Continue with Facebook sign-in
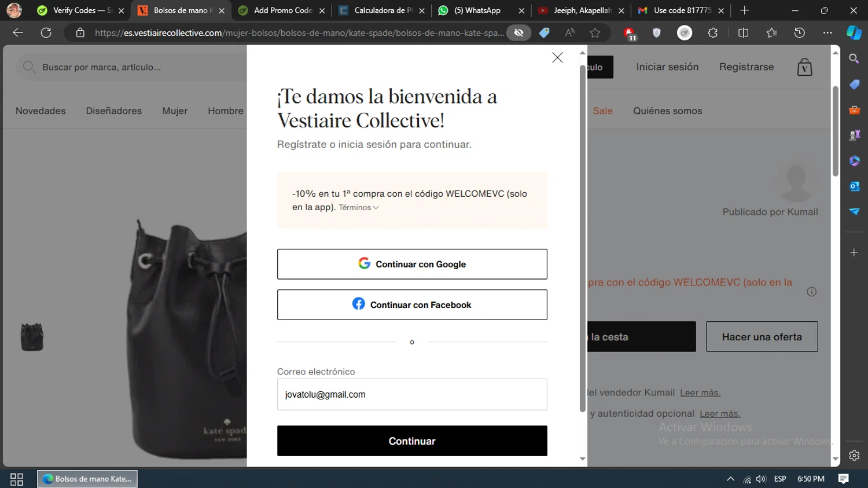The width and height of the screenshot is (868, 488). pos(412,304)
